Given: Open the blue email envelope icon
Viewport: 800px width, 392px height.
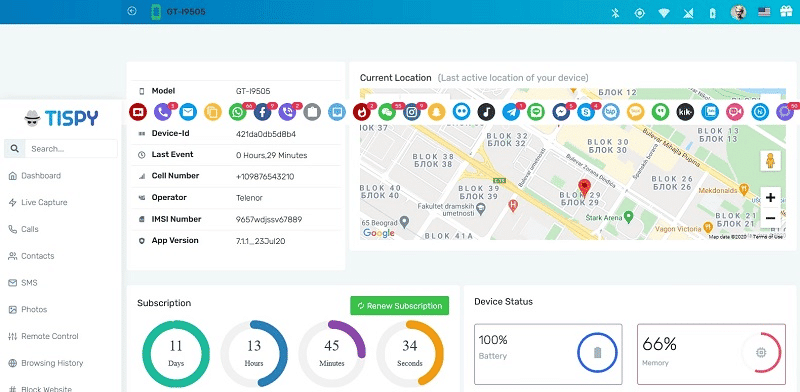Looking at the screenshot, I should click(188, 112).
